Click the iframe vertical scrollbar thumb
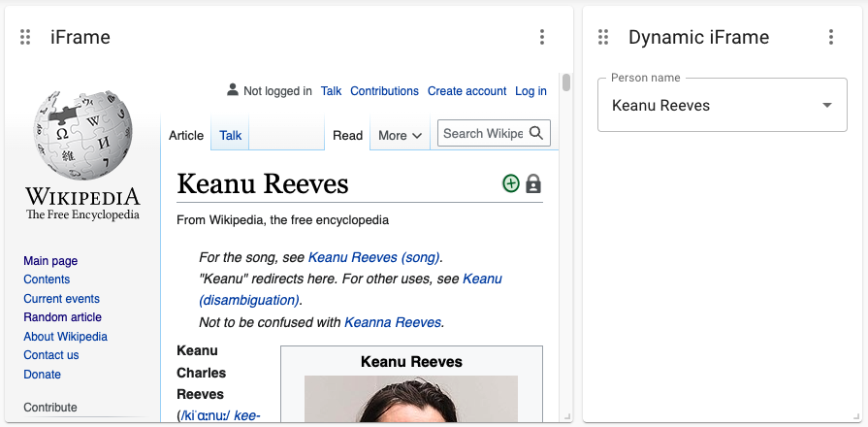Screen dimensions: 868x427 (x=566, y=82)
